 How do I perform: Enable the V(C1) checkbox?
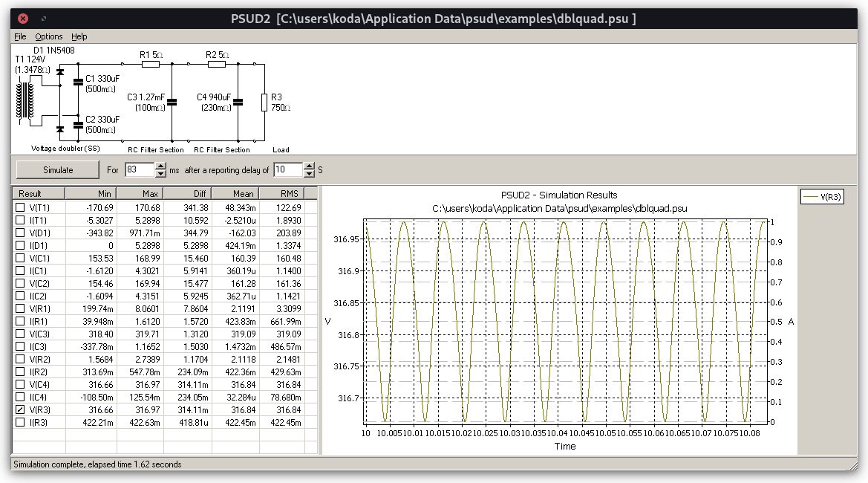[20, 258]
